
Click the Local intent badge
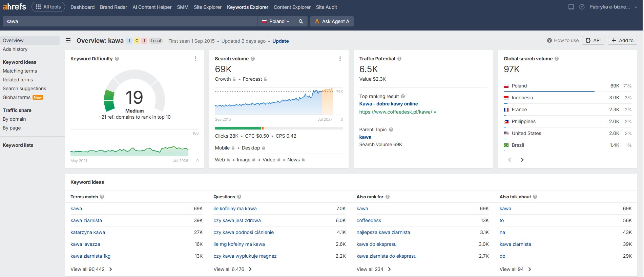coord(156,41)
